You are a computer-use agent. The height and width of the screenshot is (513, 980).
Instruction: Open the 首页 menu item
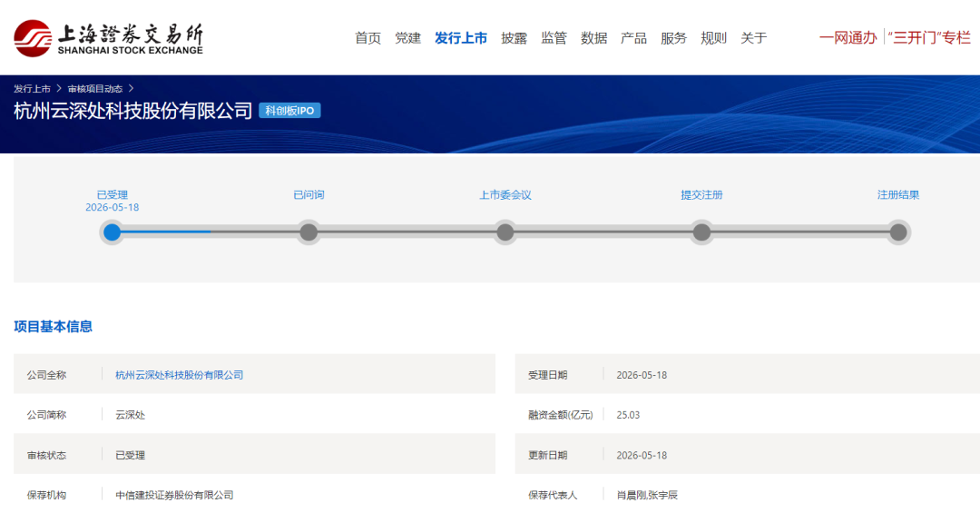tap(367, 38)
